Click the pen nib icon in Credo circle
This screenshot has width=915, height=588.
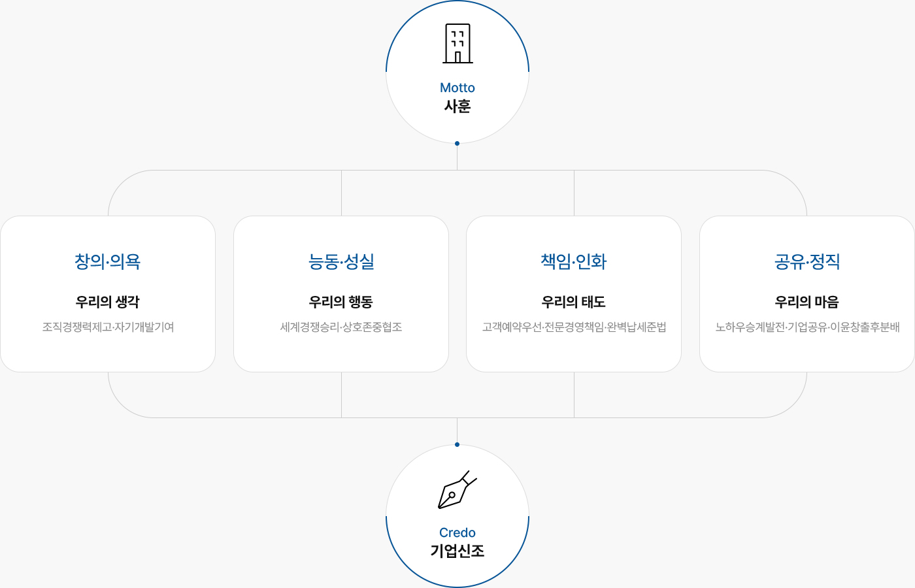pyautogui.click(x=457, y=490)
